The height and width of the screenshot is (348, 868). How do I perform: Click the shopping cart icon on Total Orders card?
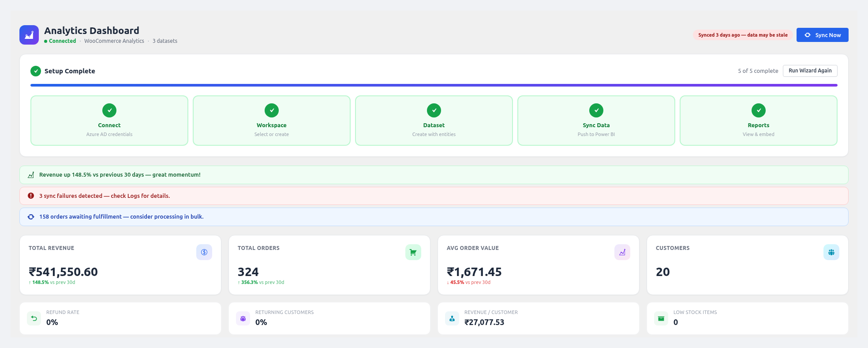[413, 252]
